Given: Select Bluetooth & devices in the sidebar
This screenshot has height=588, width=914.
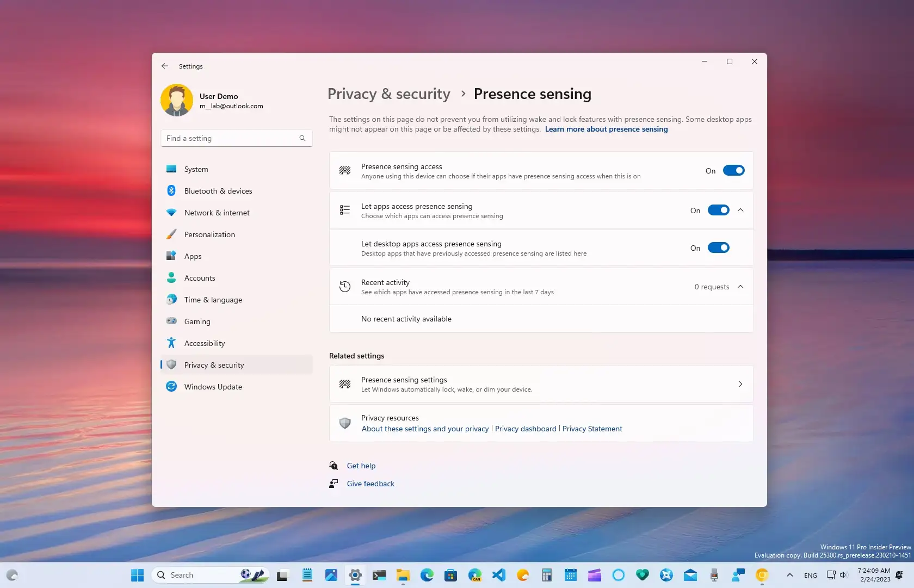Looking at the screenshot, I should (237, 191).
